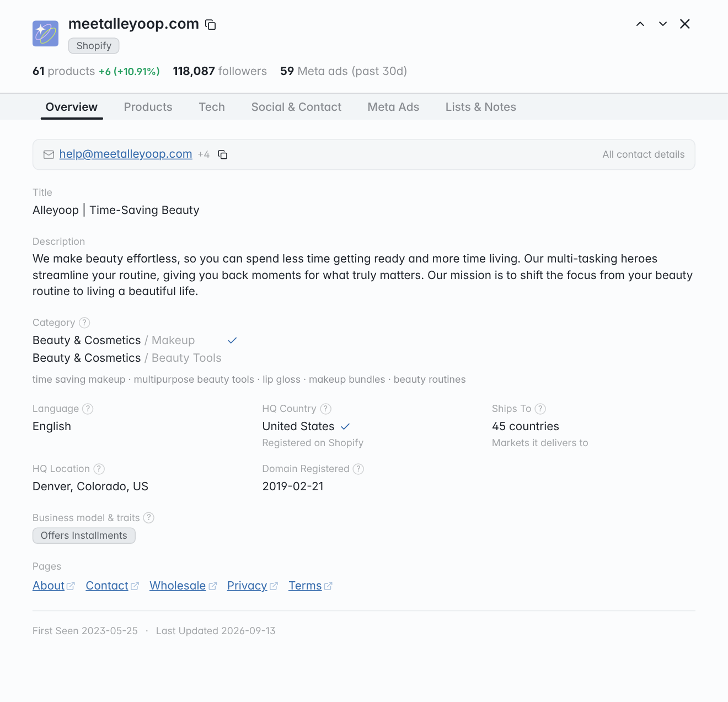Click the +6 (+10.91%) product growth figure
Image resolution: width=728 pixels, height=702 pixels.
point(129,71)
